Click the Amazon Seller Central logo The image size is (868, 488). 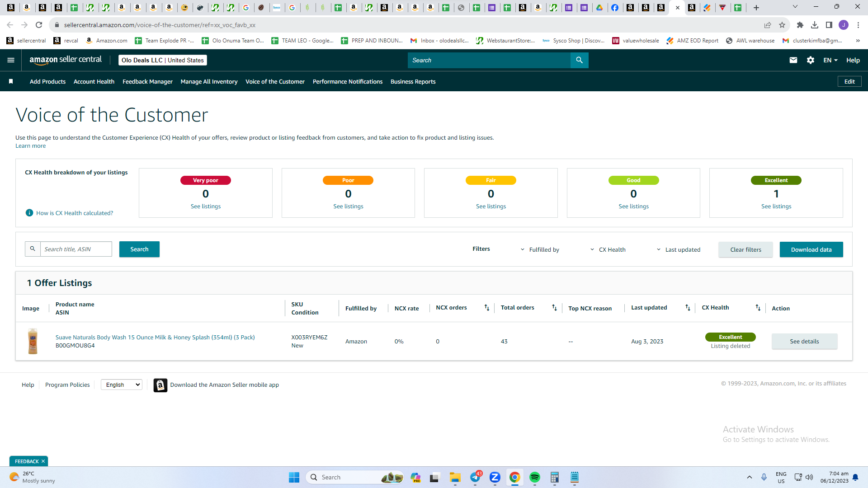[66, 60]
